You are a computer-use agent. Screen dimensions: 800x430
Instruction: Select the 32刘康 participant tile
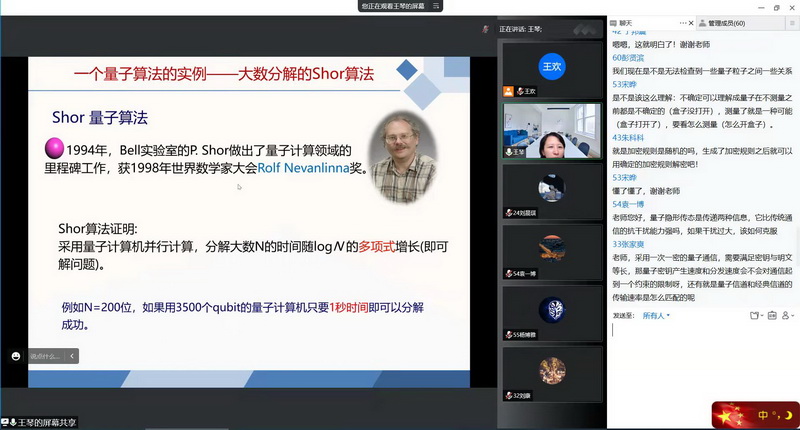coord(552,372)
